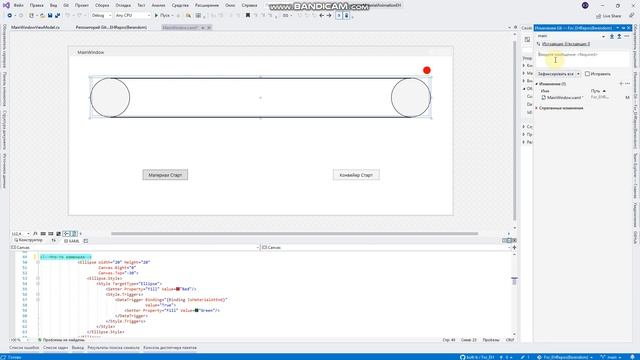
Task: Click the outgoing/incoming commits link
Action: 566,44
